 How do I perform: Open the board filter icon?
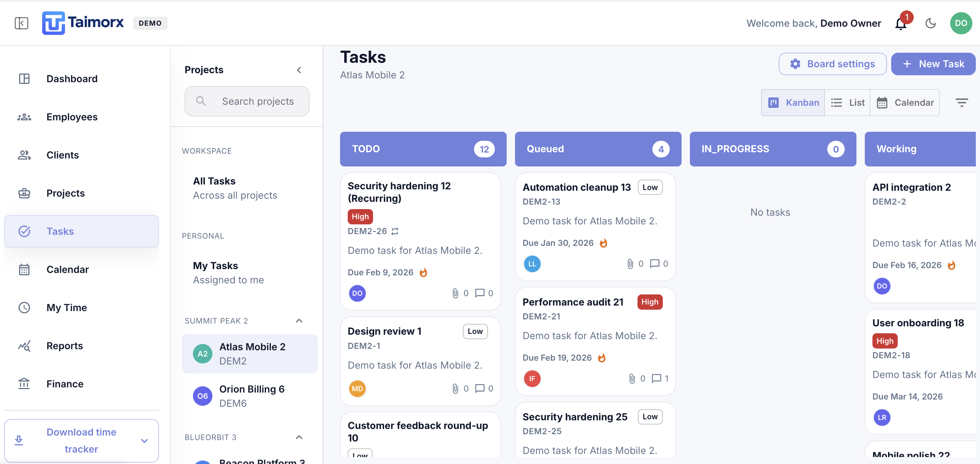pyautogui.click(x=962, y=102)
